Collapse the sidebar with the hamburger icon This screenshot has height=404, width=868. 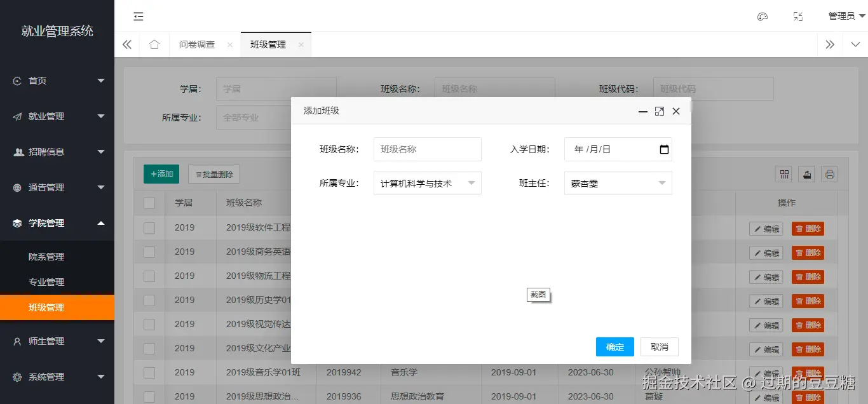(139, 17)
